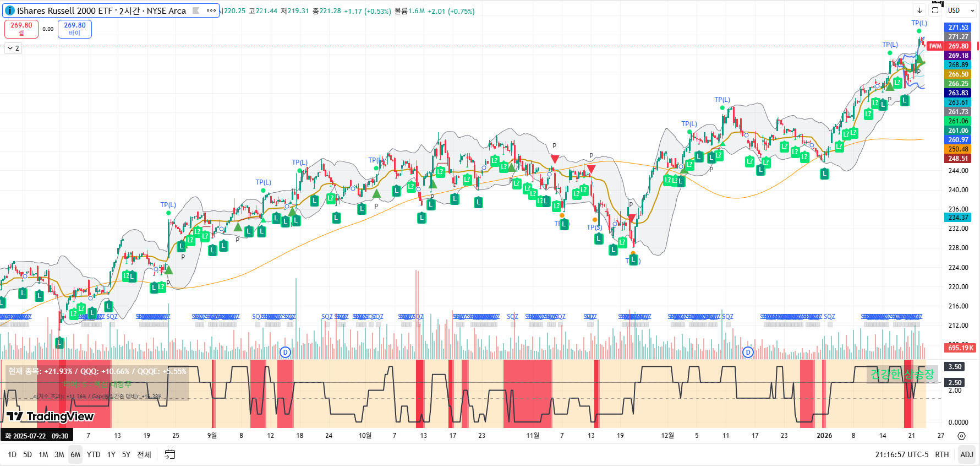Select the YTD time range
980x466 pixels.
point(94,454)
